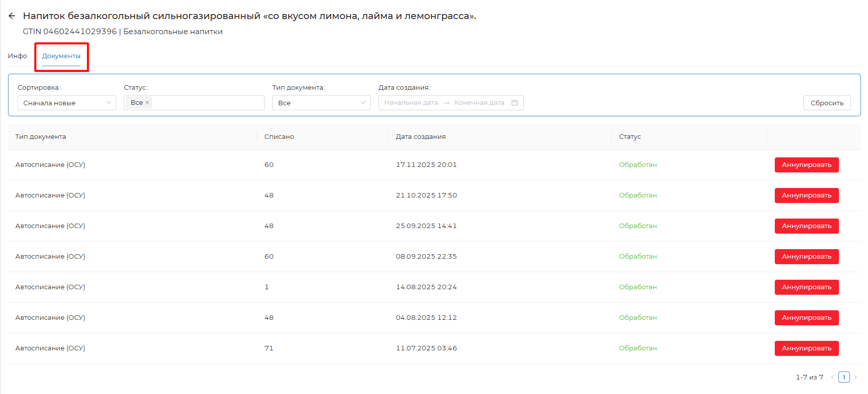
Task: Annul the document from 21.10.2025 17:50
Action: tap(806, 195)
